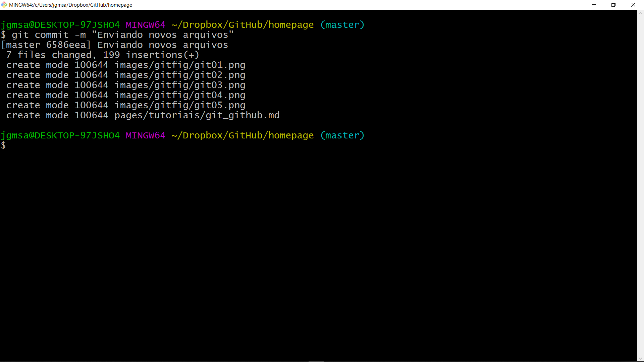Viewport: 644px width, 362px height.
Task: Click the "[master 6586eea] Enviando novos arquivos" line
Action: 115,45
